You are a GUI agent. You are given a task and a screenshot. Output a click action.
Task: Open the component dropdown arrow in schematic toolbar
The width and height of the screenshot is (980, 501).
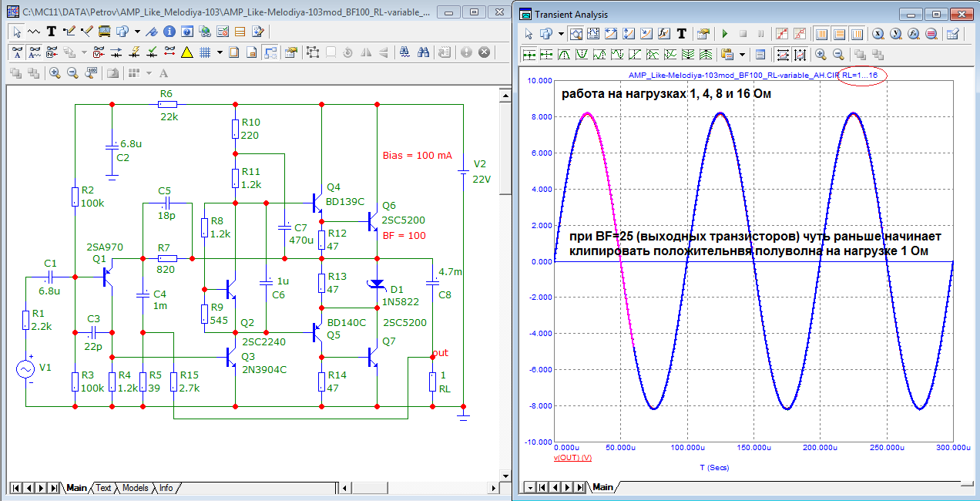[x=137, y=32]
